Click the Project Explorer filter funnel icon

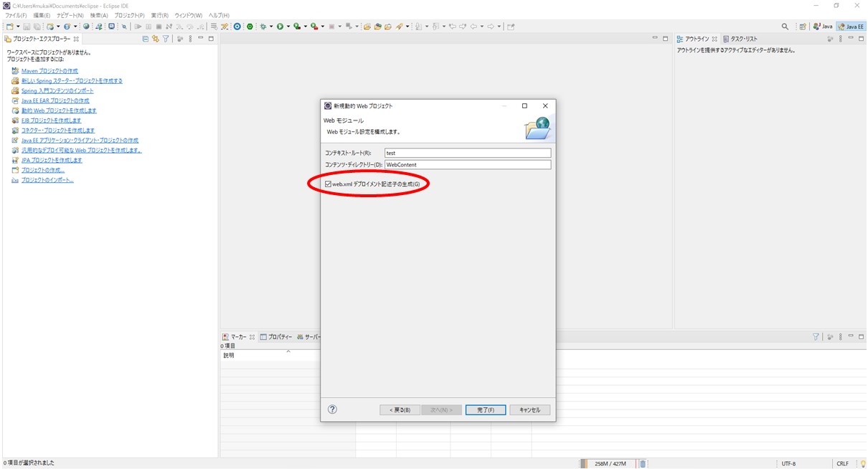tap(166, 39)
